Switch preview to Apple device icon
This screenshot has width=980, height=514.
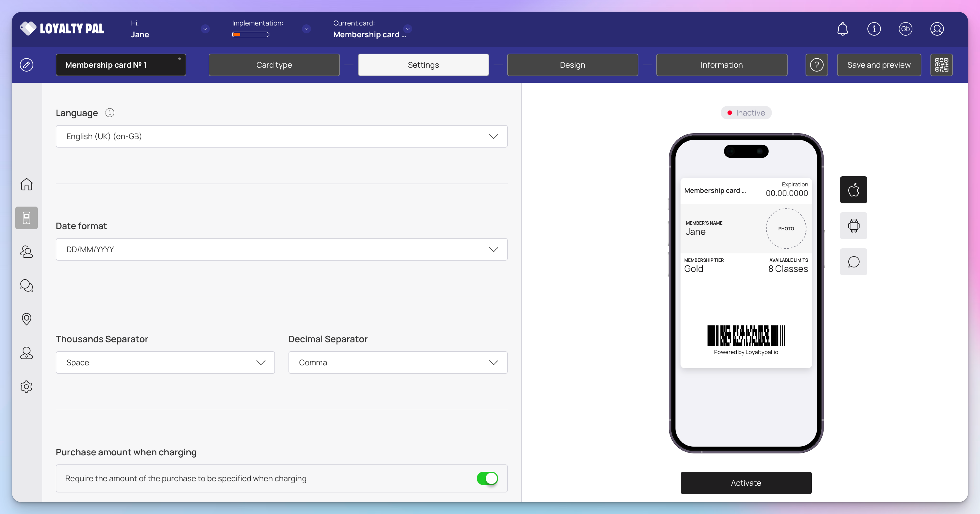(x=853, y=190)
